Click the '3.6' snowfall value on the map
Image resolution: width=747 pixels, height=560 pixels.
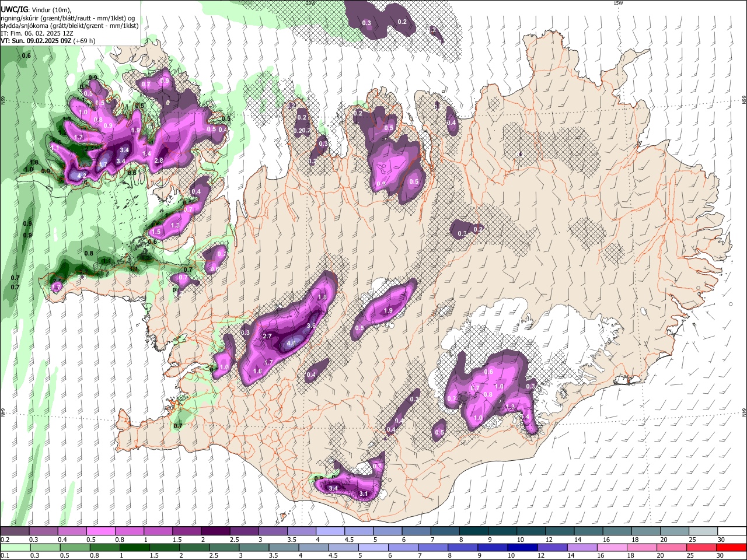click(311, 325)
